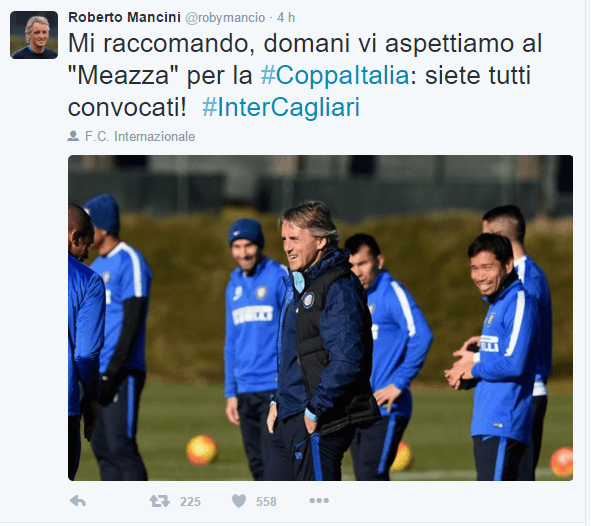Open the #CoppaItalia hashtag
The height and width of the screenshot is (526, 591).
335,75
